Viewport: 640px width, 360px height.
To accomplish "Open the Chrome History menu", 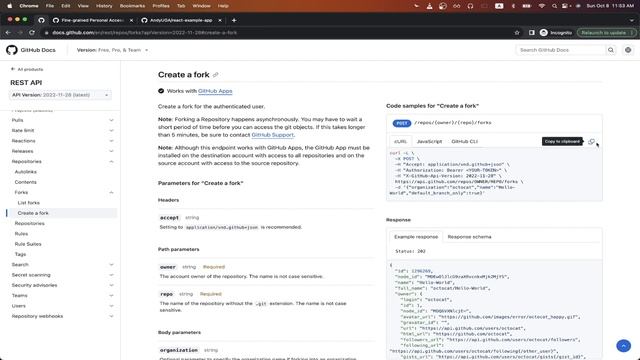I will 104,6.
